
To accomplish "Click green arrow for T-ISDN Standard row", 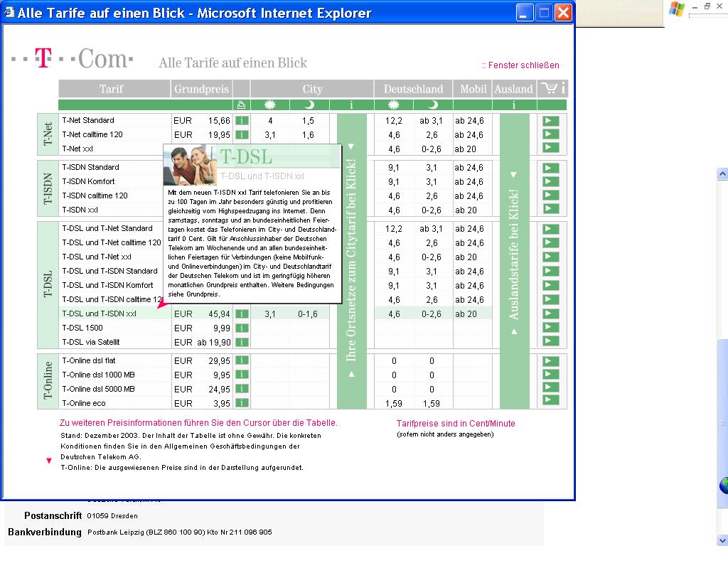I will [x=551, y=168].
